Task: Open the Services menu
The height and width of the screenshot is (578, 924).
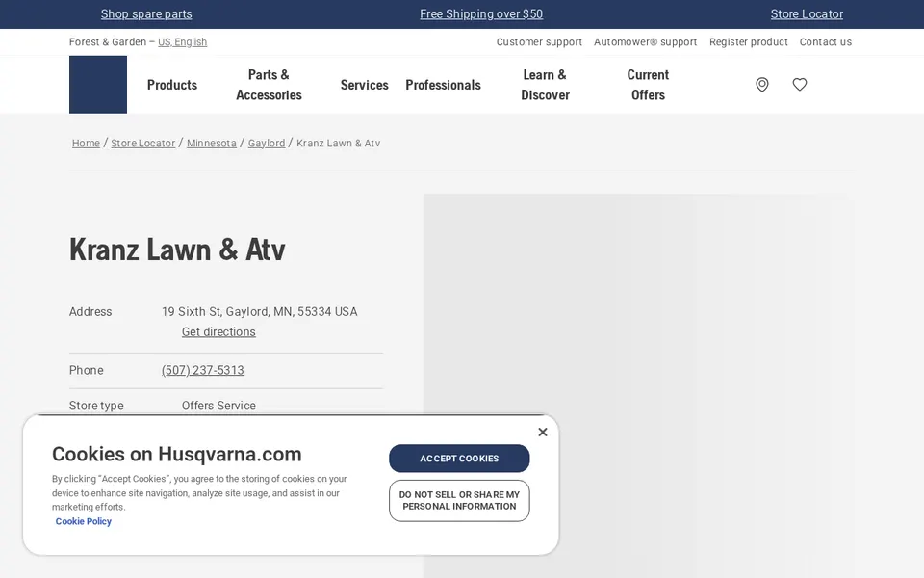Action: click(364, 85)
